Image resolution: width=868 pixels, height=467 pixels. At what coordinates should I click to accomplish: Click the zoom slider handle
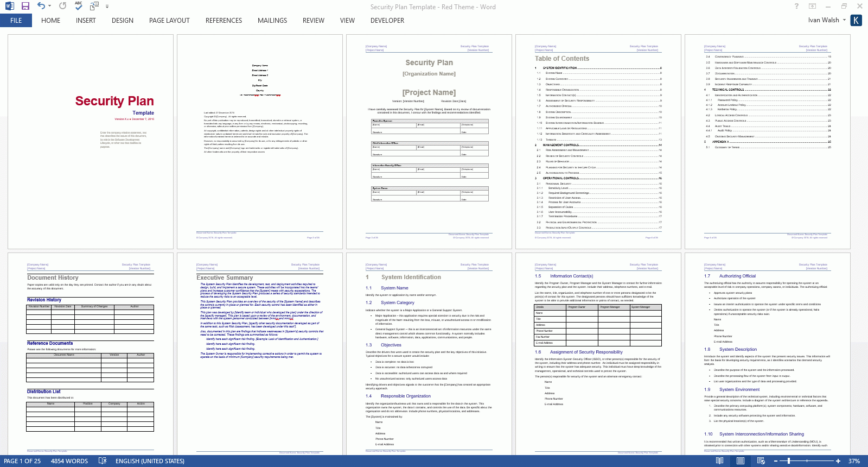click(x=789, y=461)
